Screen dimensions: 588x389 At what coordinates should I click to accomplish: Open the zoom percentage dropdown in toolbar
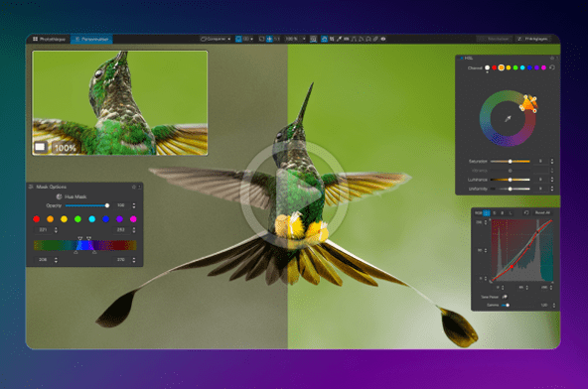304,39
